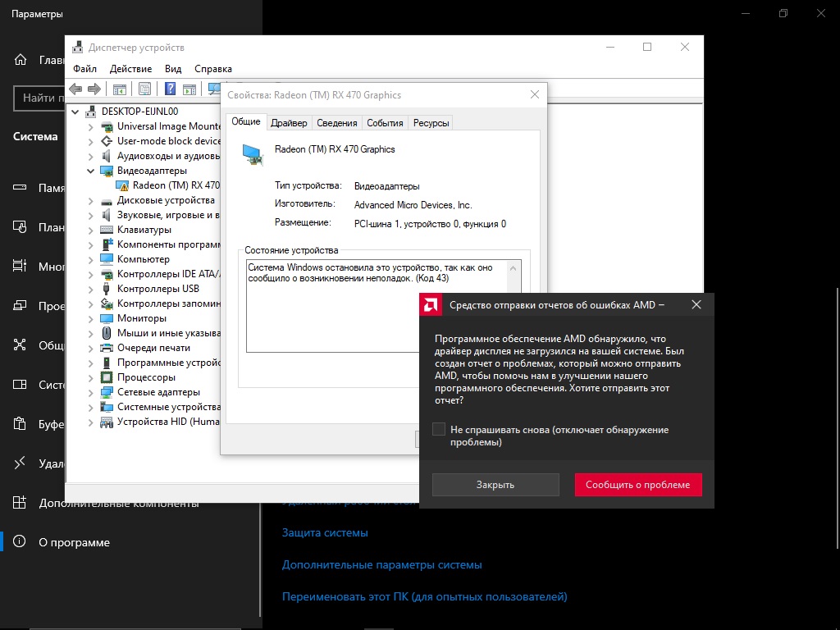Screen dimensions: 840x630
Task: Click the Сообщить о проблеме button
Action: [638, 484]
